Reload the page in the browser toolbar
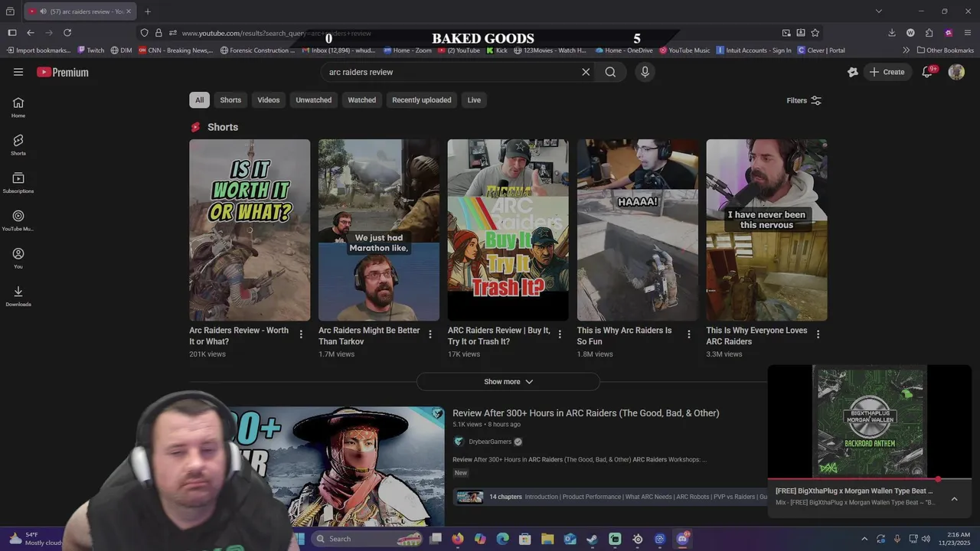 [67, 33]
